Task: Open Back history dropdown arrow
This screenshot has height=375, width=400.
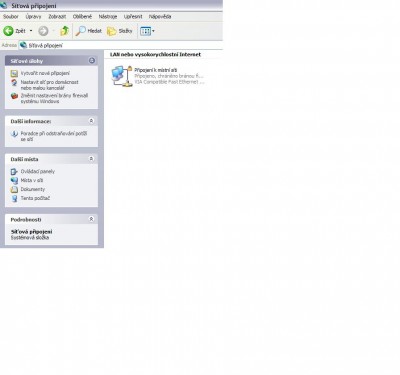Action: coord(31,31)
